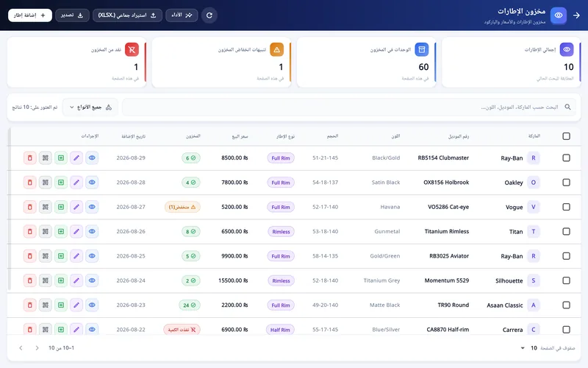This screenshot has height=368, width=588.
Task: Delete the Titanium Rimless frame
Action: 30,232
